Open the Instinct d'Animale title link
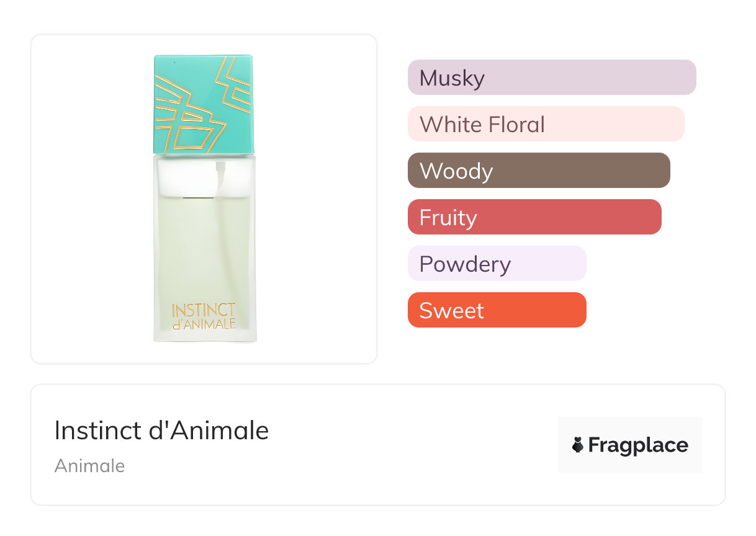The image size is (756, 536). coord(161,431)
